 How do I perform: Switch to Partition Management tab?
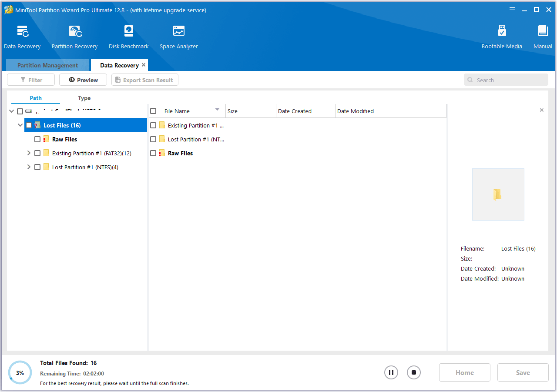coord(47,65)
